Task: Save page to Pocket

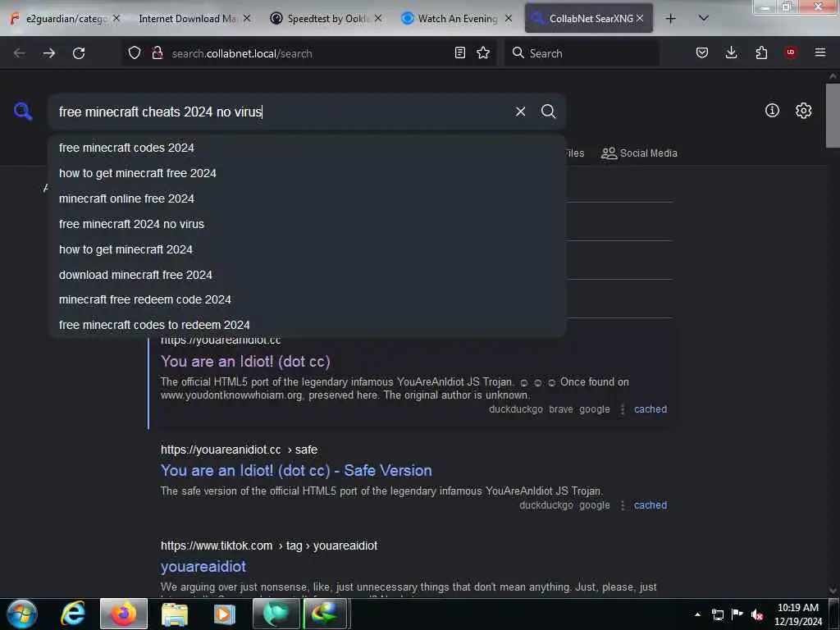Action: pos(702,52)
